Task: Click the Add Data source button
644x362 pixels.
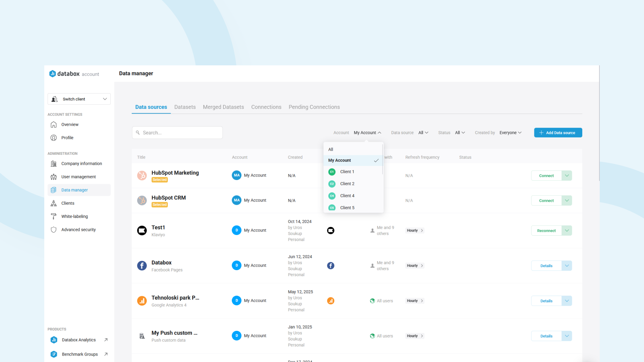Action: (558, 132)
